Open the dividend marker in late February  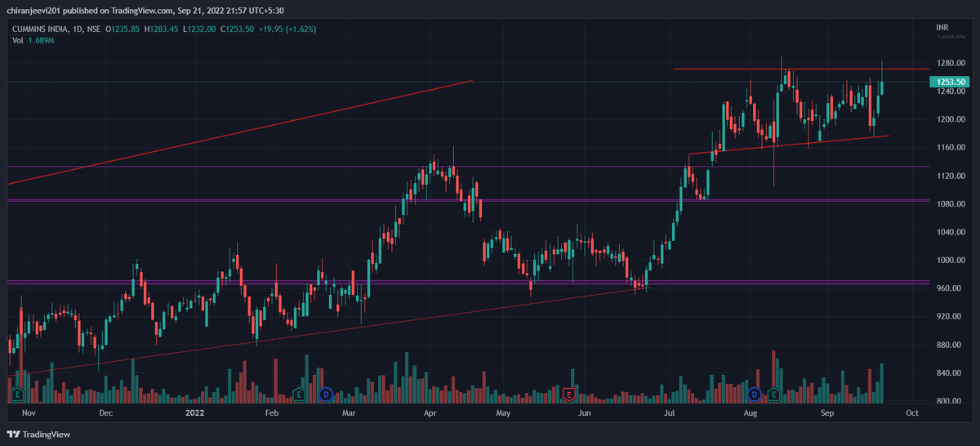(327, 395)
